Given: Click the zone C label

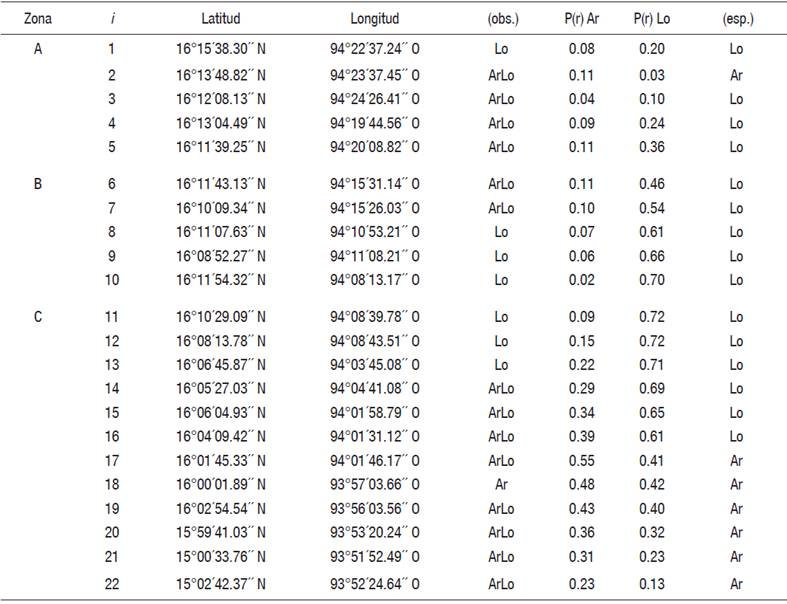Looking at the screenshot, I should click(x=37, y=317).
